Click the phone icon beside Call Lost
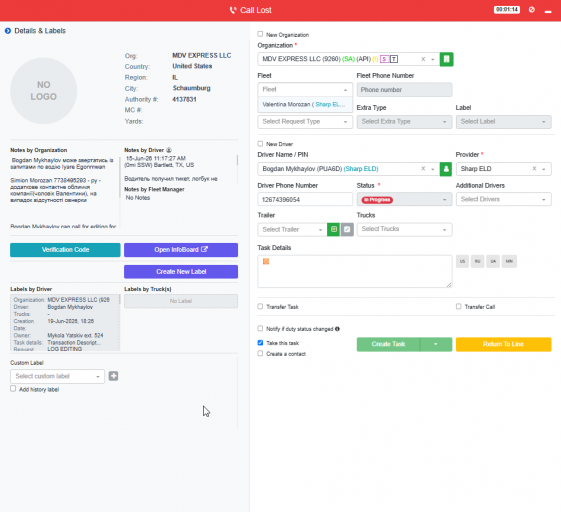The image size is (561, 512). click(233, 10)
